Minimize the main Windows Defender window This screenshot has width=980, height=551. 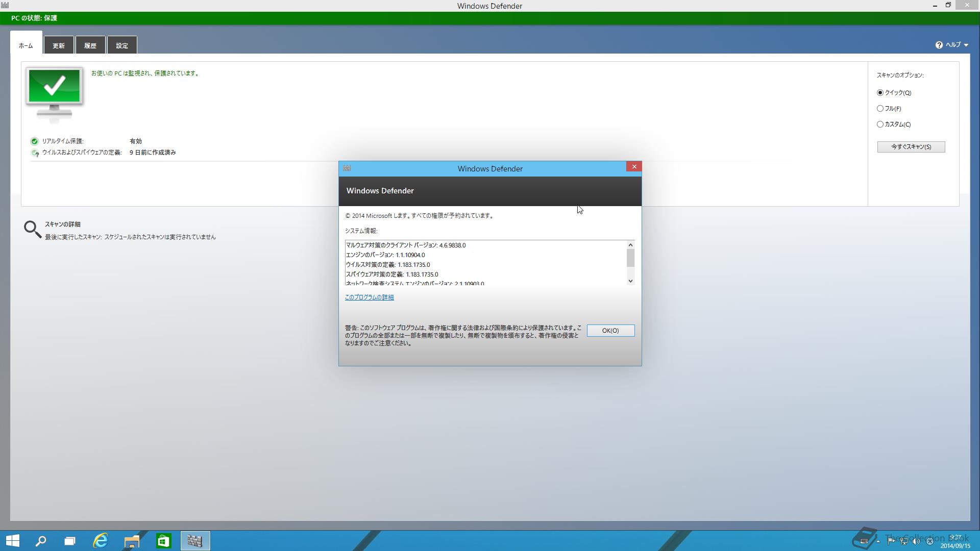(x=935, y=6)
